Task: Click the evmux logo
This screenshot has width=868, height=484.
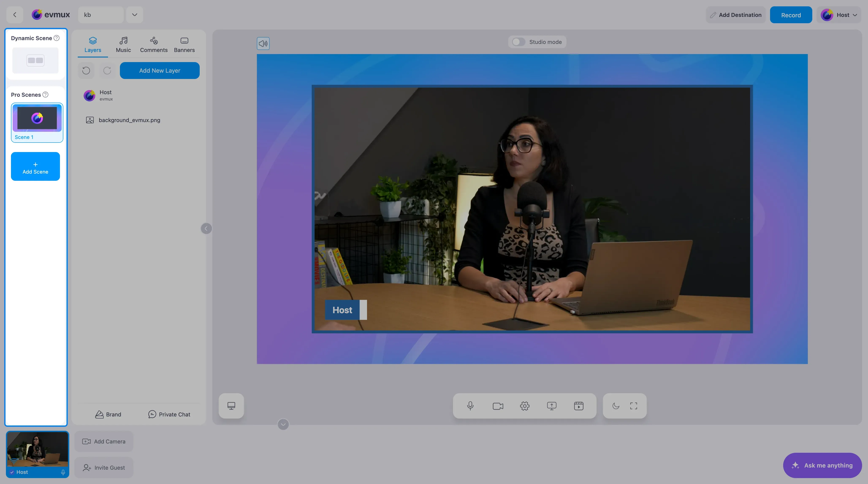Action: [51, 15]
